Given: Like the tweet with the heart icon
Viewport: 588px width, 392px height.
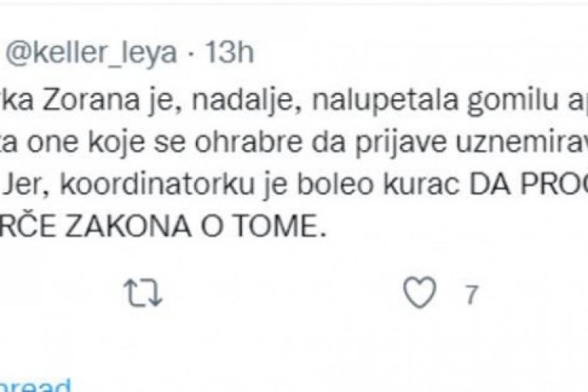Looking at the screenshot, I should point(424,291).
